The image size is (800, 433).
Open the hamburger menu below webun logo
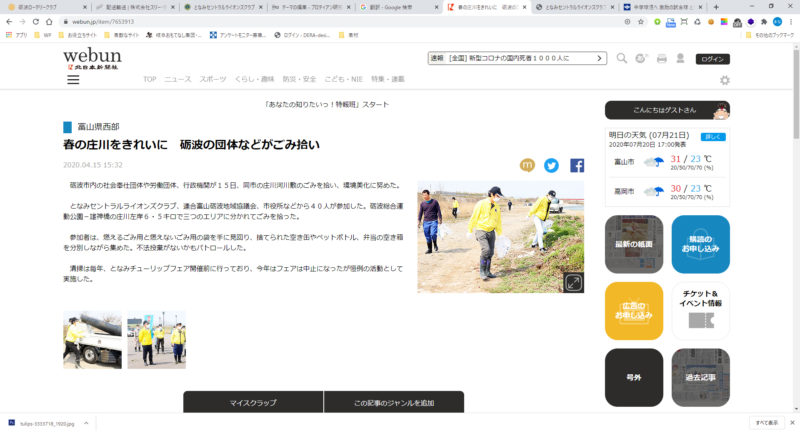coord(73,79)
